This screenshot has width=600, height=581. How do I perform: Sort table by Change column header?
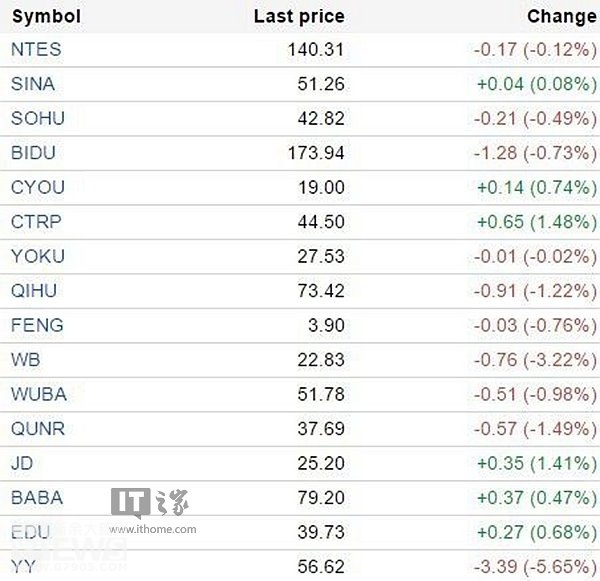pos(562,17)
